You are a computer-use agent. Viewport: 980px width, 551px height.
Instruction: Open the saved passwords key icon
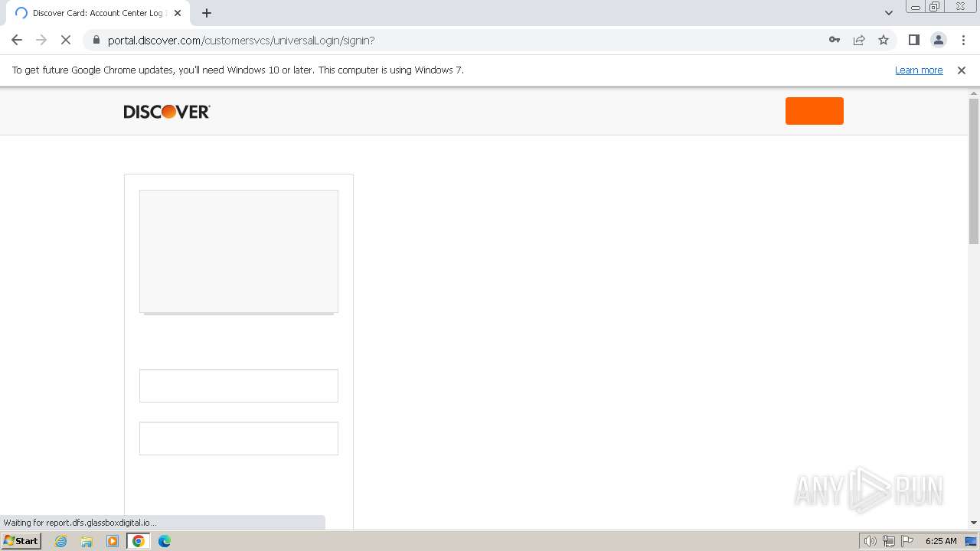(x=835, y=40)
